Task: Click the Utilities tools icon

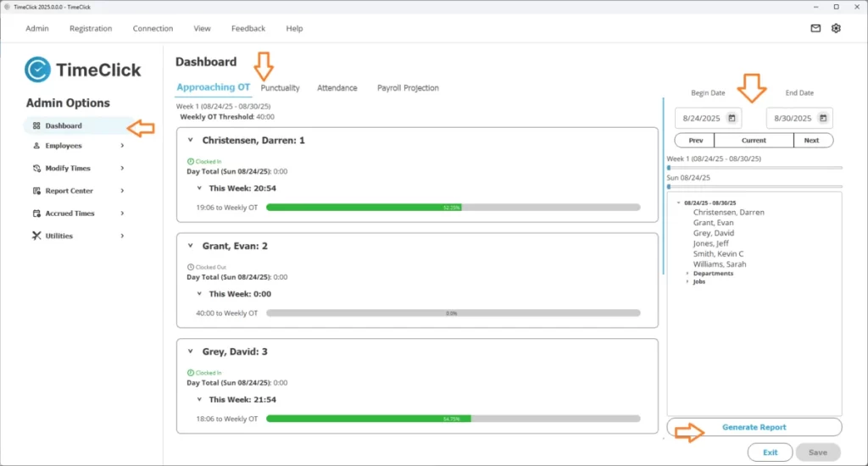Action: 36,236
